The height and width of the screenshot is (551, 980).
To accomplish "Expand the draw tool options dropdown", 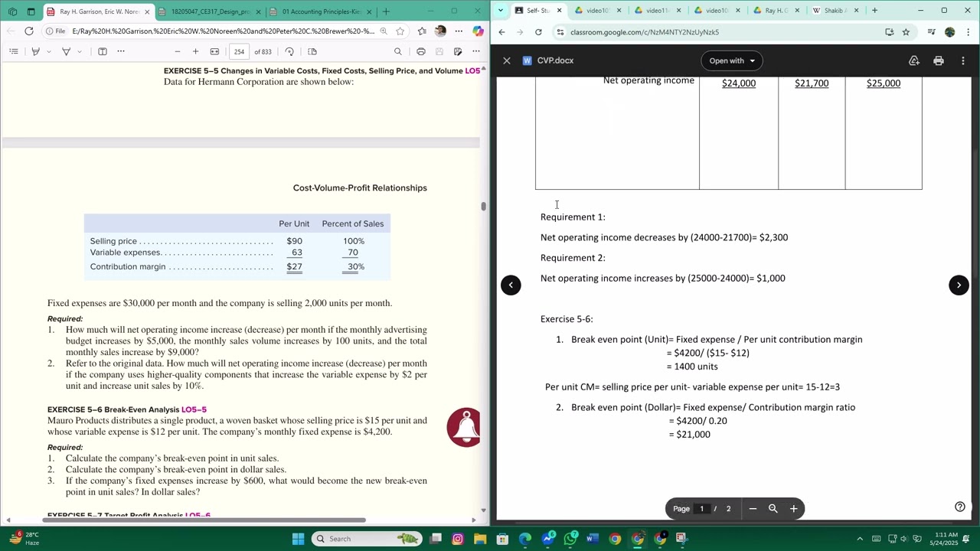I will pyautogui.click(x=79, y=51).
